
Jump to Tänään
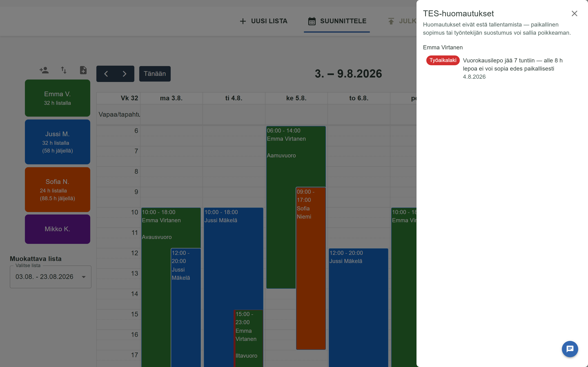155,74
